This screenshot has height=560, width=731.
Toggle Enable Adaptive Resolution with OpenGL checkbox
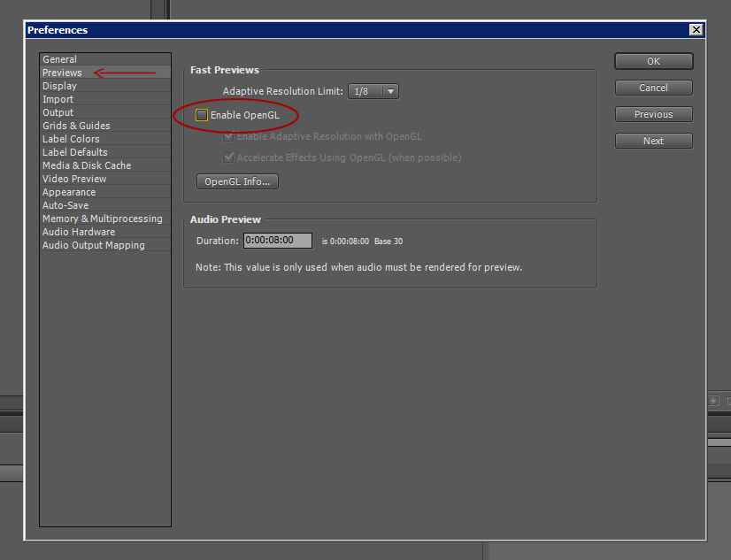(x=228, y=136)
